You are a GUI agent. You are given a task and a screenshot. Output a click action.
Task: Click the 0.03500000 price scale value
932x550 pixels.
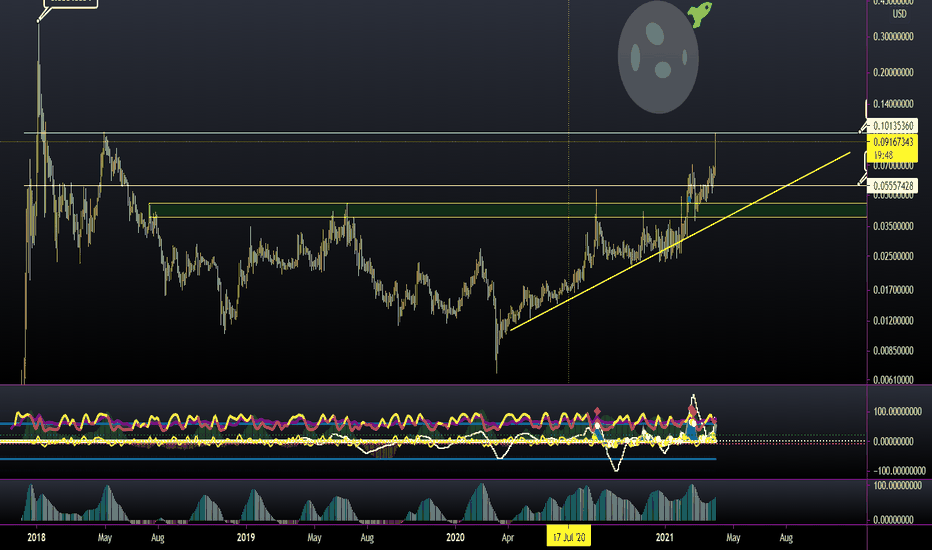893,227
